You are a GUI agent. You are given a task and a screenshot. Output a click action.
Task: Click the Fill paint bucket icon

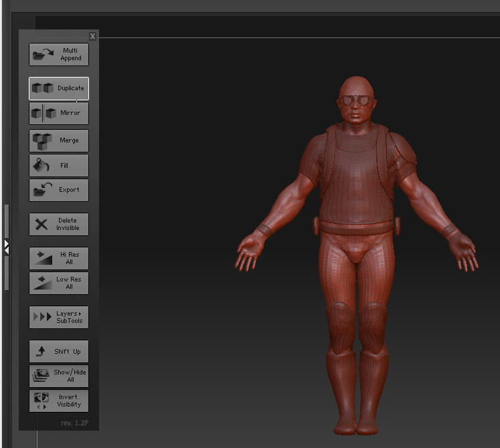point(42,166)
